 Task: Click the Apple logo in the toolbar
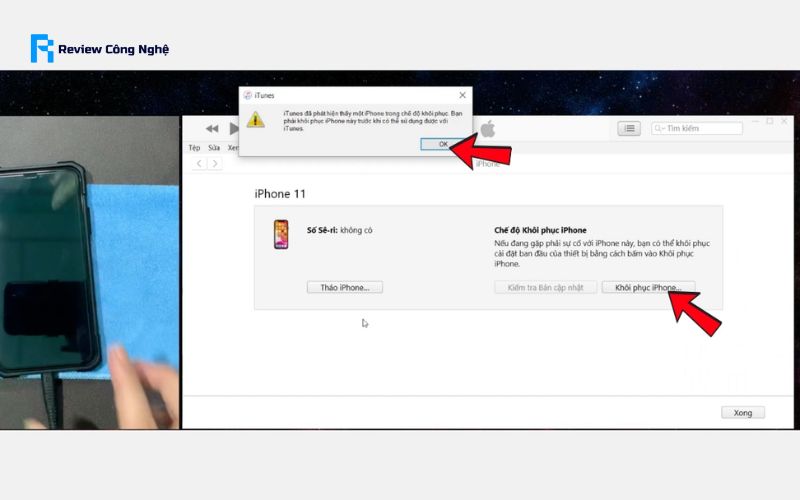click(488, 129)
